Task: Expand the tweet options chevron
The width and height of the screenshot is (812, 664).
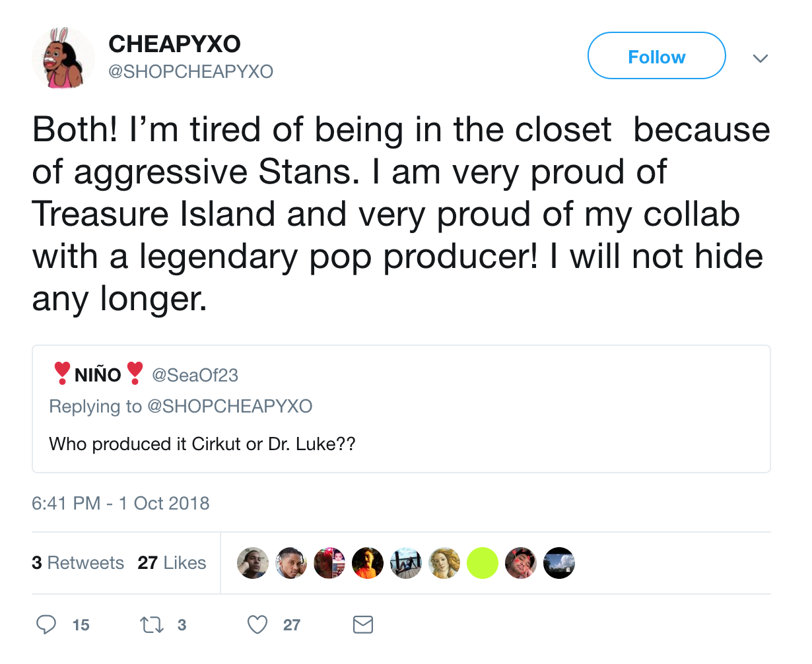Action: click(761, 58)
